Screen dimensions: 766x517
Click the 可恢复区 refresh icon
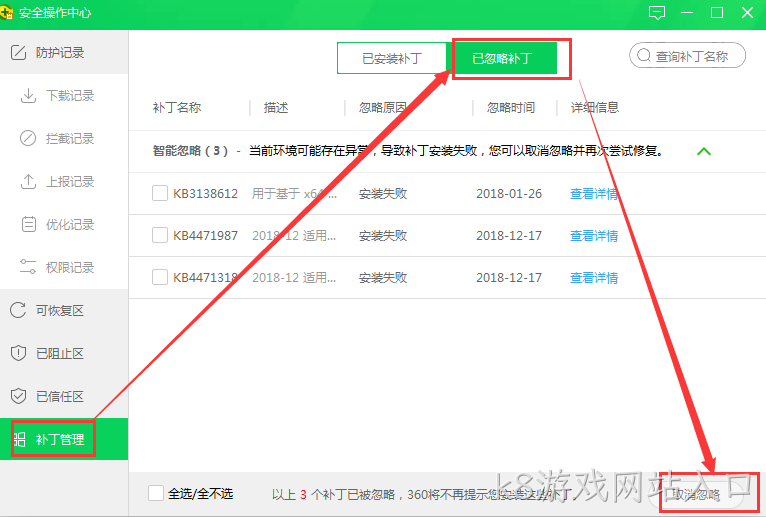(x=18, y=310)
